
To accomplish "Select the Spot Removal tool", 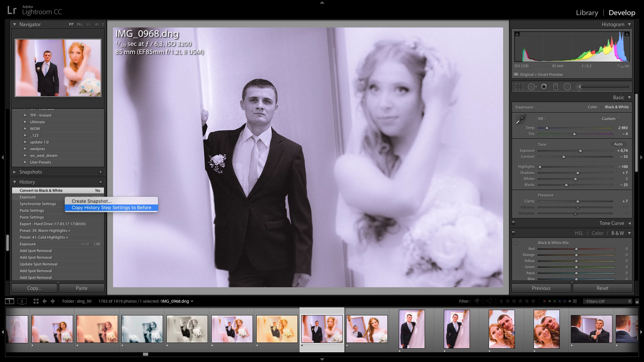I will 532,87.
